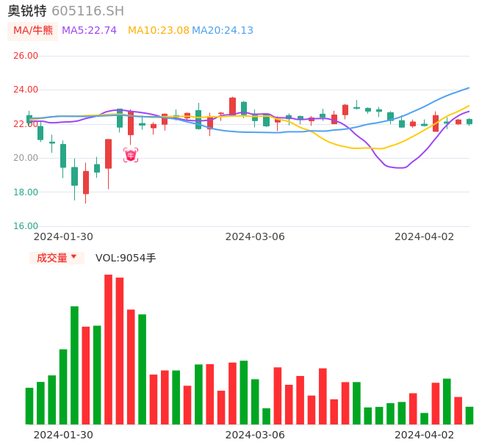Click the tall green volume bar near 2024-01-30
This screenshot has height=445, width=504.
74,365
